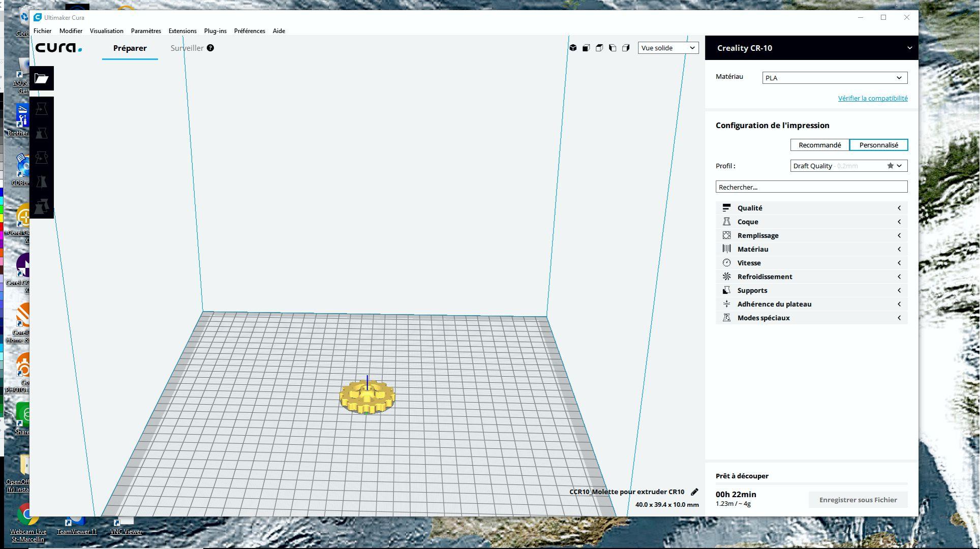Click the Vérifier la compatibilité link
The height and width of the screenshot is (549, 980).
(x=872, y=98)
